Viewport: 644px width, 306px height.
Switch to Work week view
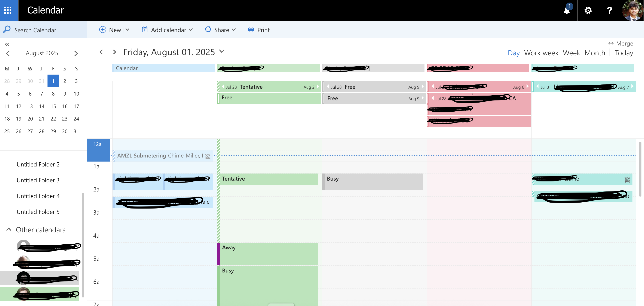click(541, 53)
